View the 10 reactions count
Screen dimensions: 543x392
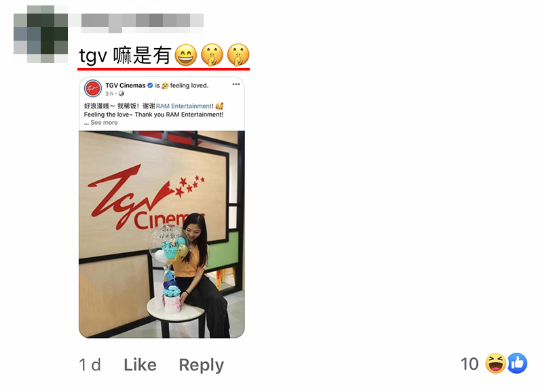pyautogui.click(x=470, y=364)
